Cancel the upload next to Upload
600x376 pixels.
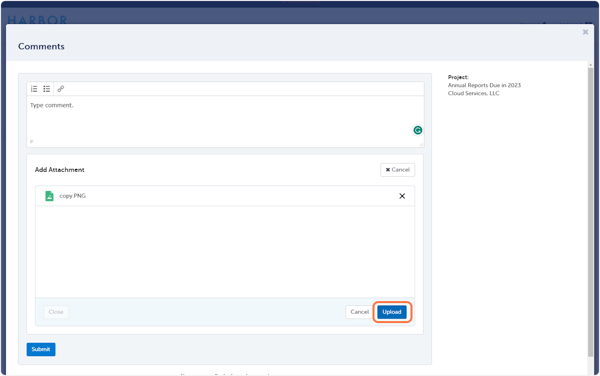pos(359,312)
